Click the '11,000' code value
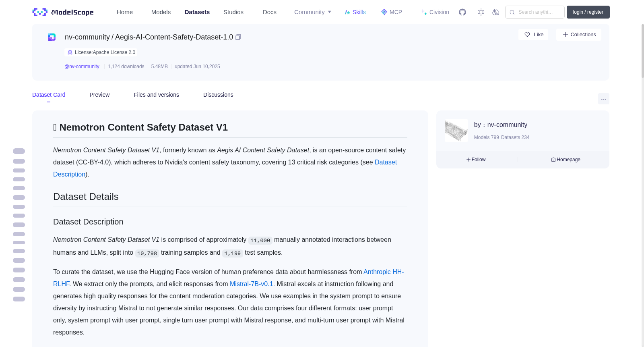 (x=260, y=241)
